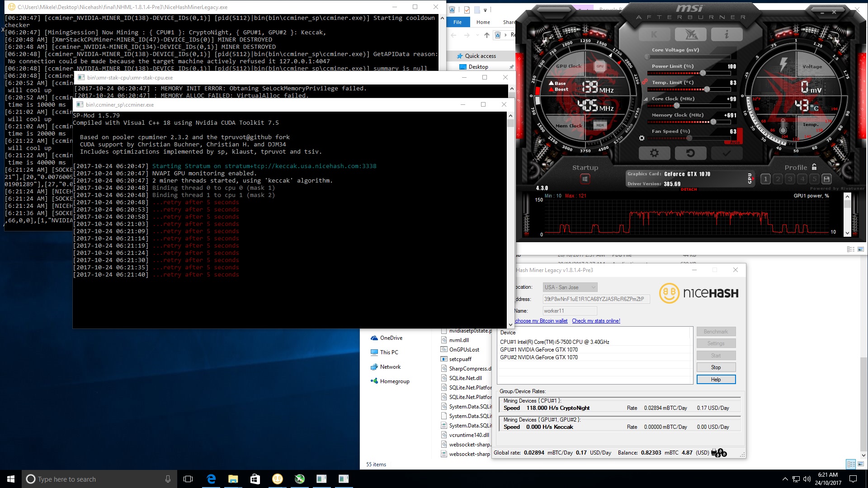Screen dimensions: 868x488
Task: Adjust the Core Clock slider handle
Action: tap(677, 106)
